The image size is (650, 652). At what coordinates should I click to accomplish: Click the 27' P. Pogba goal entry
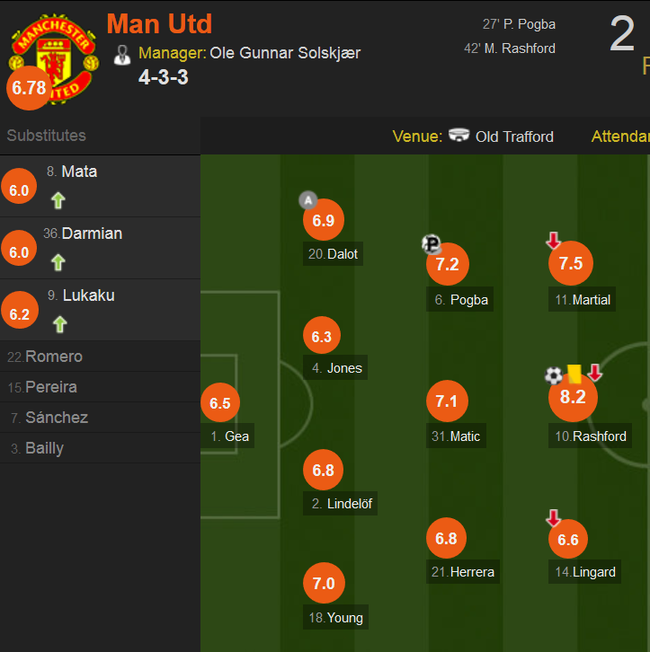coord(519,24)
